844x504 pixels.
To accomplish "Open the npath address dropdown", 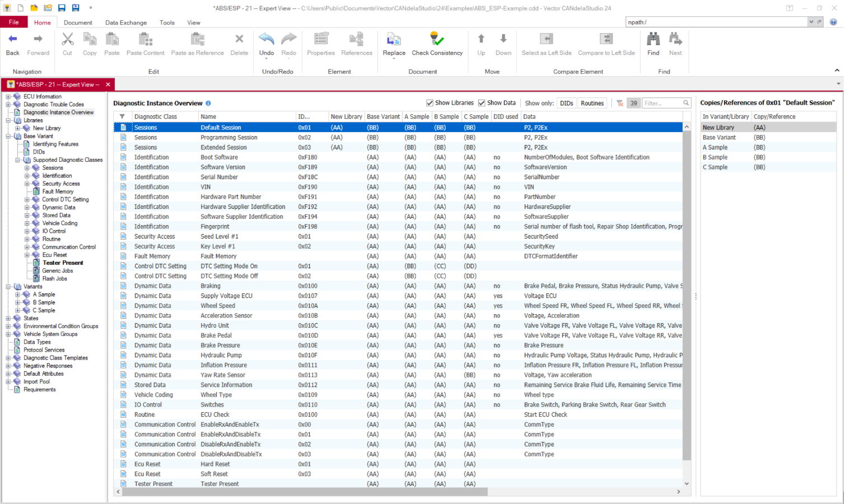I will pos(811,22).
